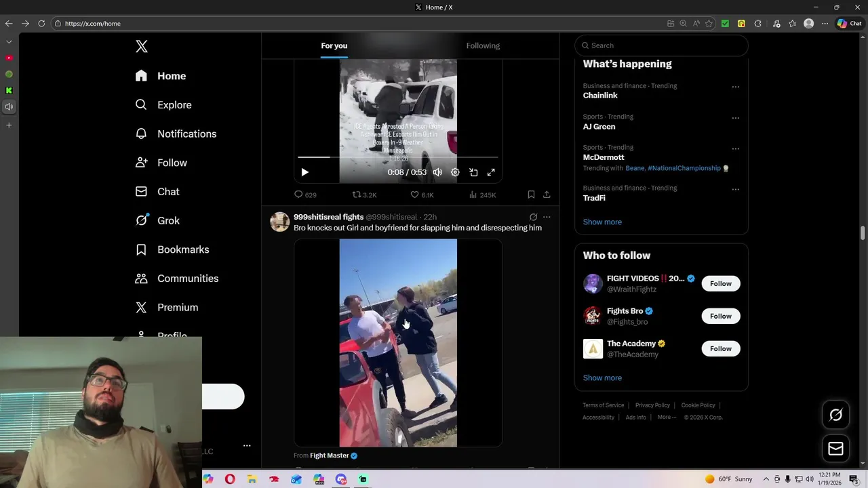Open browser profile avatar
Image resolution: width=868 pixels, height=488 pixels.
(x=808, y=23)
